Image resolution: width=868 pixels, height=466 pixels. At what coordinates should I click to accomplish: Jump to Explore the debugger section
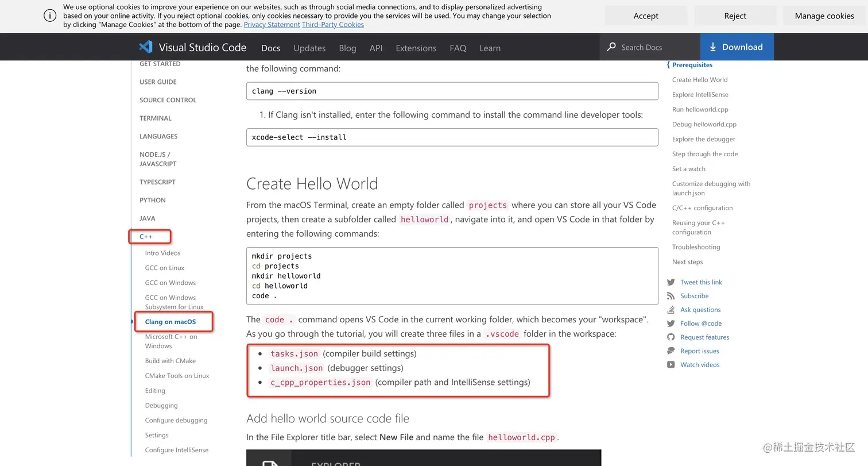704,140
